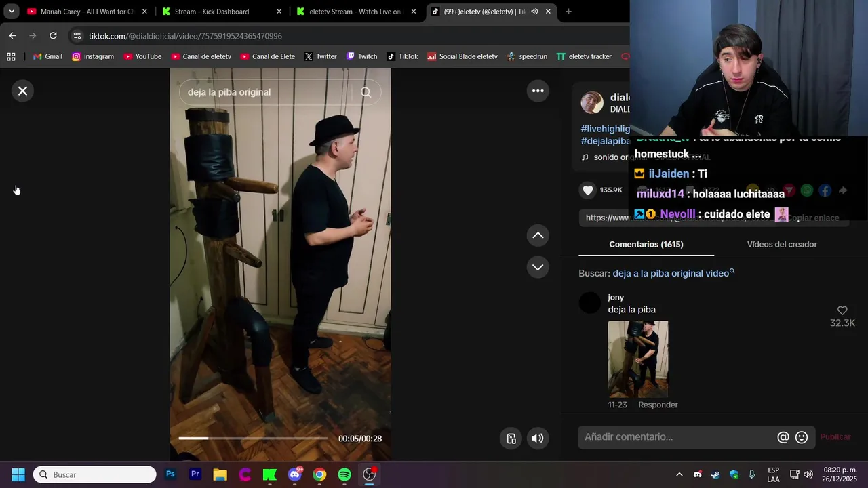Open image thumbnail in jony's comment
This screenshot has height=488, width=868.
638,359
